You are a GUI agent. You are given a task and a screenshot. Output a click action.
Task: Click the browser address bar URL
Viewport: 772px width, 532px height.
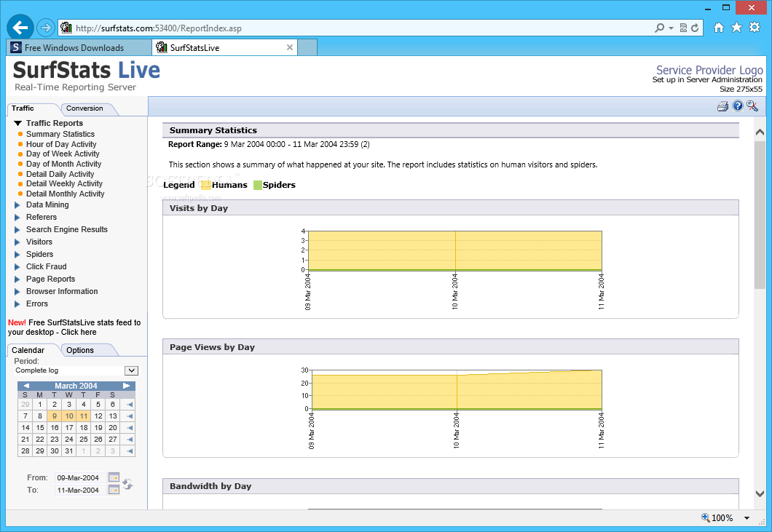coord(159,28)
